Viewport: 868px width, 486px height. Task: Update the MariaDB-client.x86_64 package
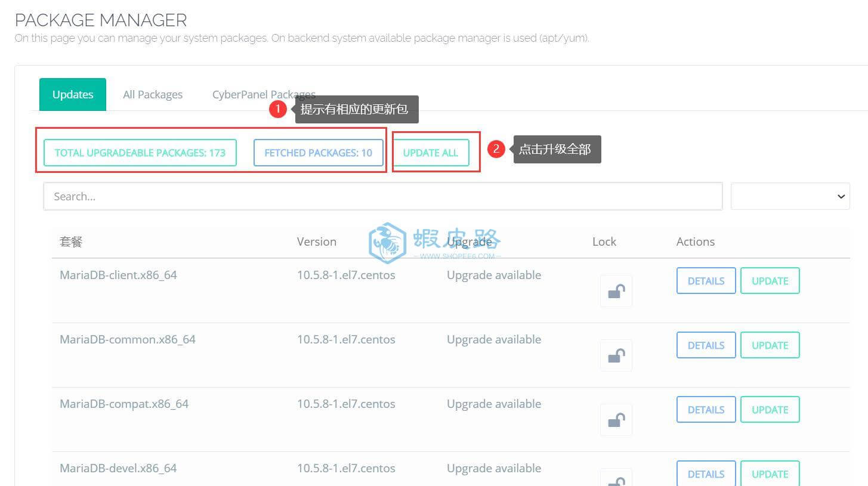(x=770, y=281)
